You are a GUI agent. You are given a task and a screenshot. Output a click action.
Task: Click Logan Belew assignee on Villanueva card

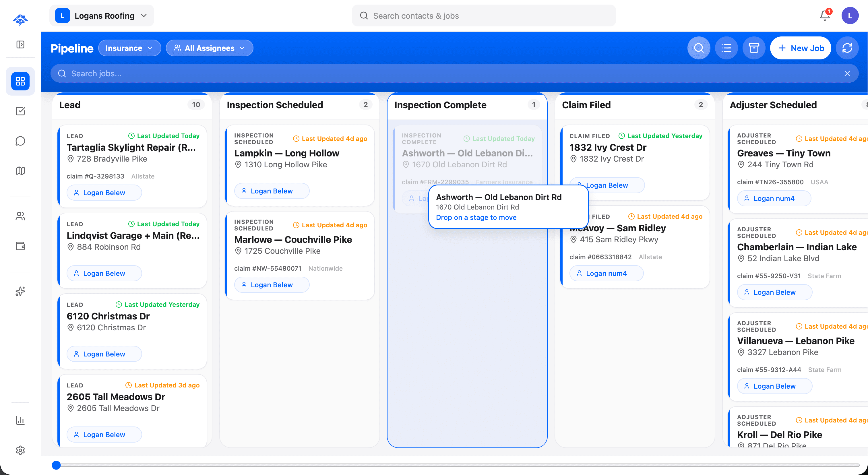pos(774,386)
